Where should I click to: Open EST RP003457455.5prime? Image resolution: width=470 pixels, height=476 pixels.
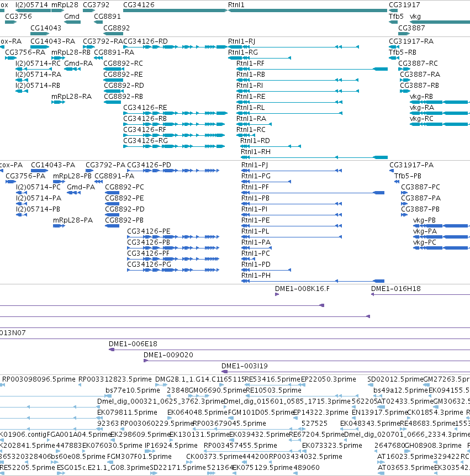click(240, 446)
